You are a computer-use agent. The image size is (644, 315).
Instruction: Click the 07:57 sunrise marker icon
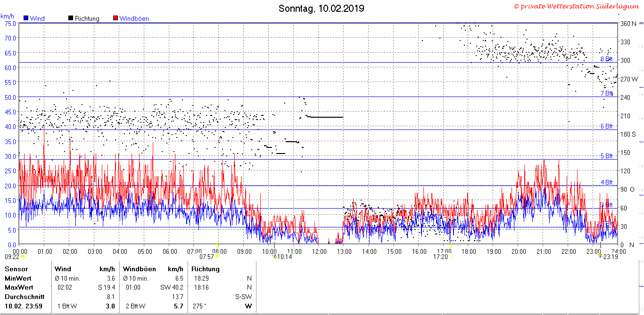[217, 256]
